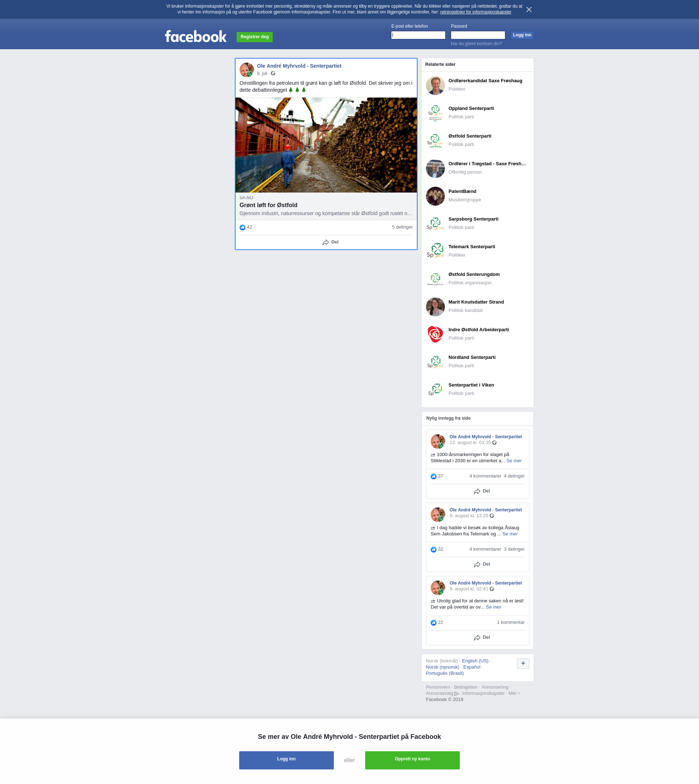Close the cookie notice banner
699x784 pixels.
click(529, 9)
